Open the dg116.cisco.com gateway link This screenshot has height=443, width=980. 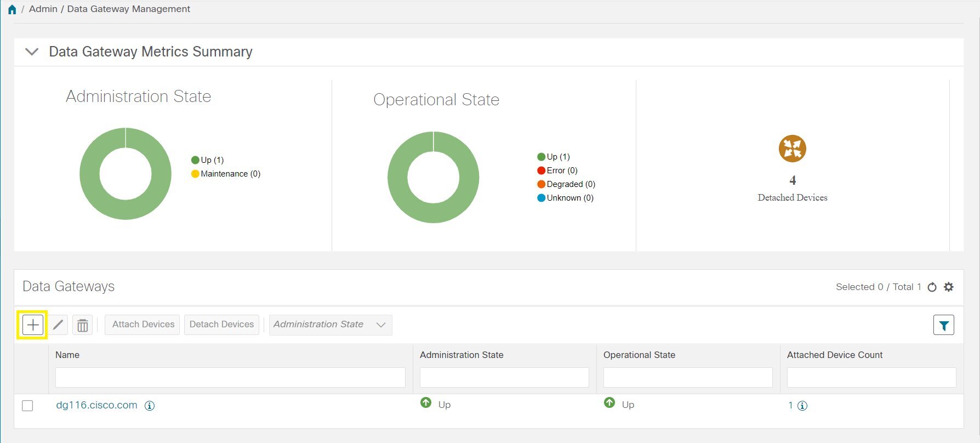tap(96, 405)
